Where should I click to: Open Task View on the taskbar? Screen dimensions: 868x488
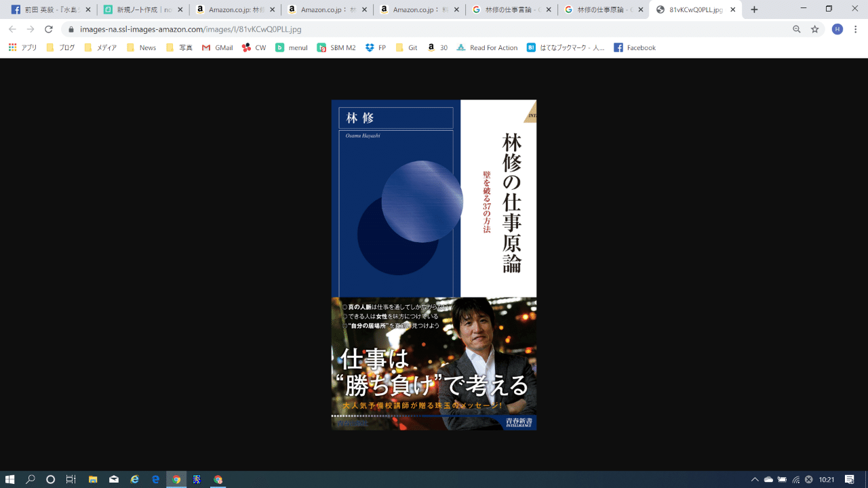coord(71,479)
